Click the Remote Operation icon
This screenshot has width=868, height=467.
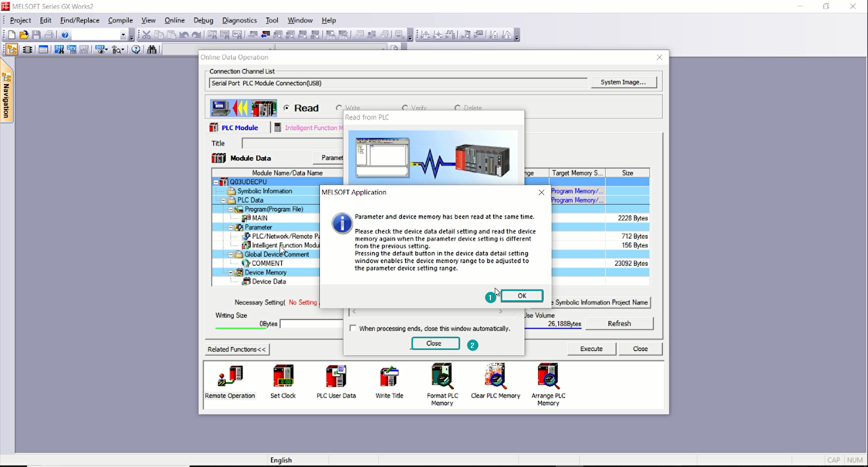[230, 377]
